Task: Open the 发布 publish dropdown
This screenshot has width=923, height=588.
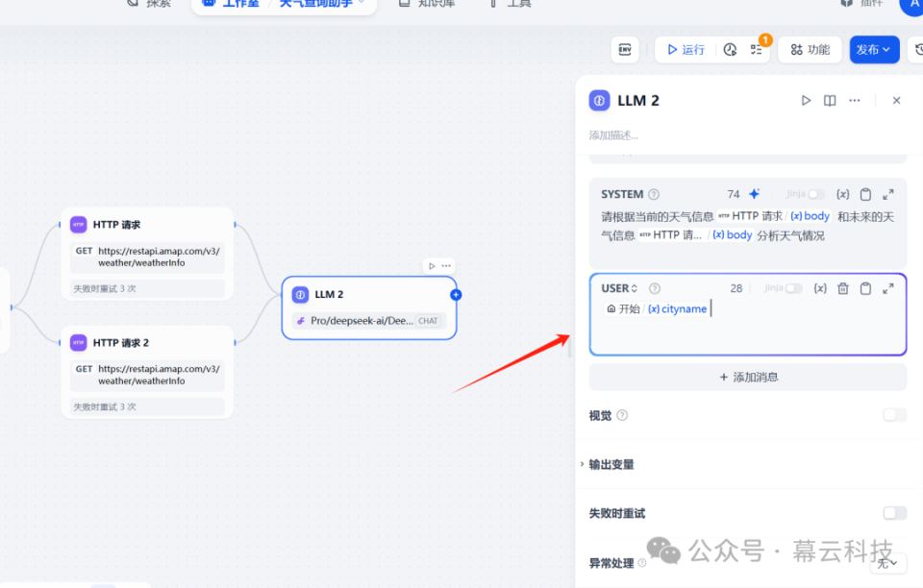Action: [874, 49]
